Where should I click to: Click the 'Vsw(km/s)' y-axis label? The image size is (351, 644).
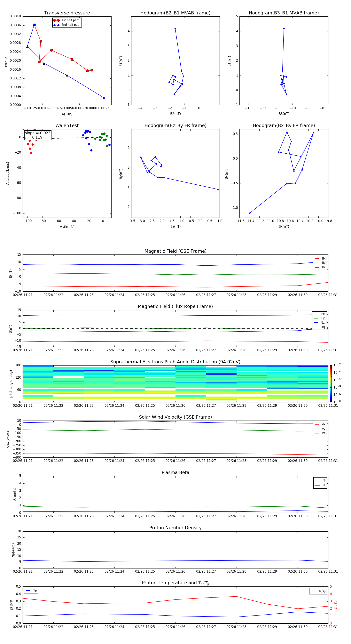point(8,439)
